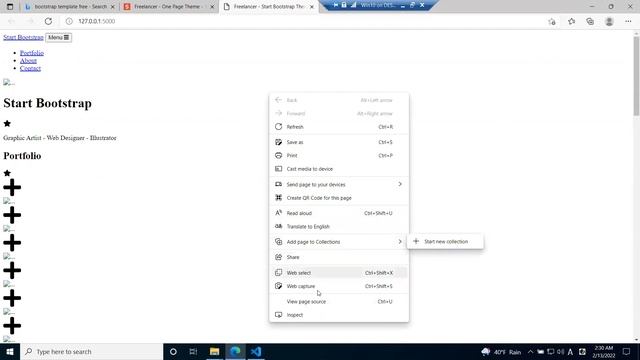This screenshot has height=360, width=640.
Task: Select View page source
Action: pyautogui.click(x=339, y=302)
